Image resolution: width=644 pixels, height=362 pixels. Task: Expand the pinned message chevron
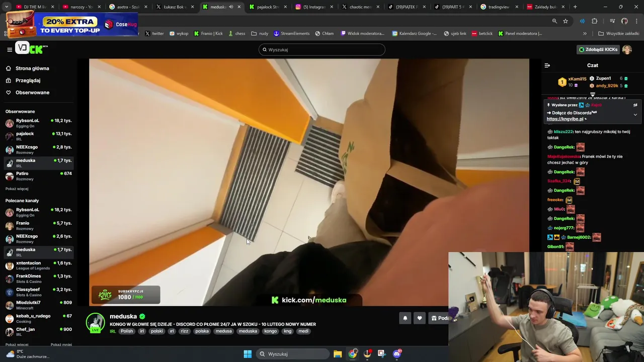coord(635,115)
